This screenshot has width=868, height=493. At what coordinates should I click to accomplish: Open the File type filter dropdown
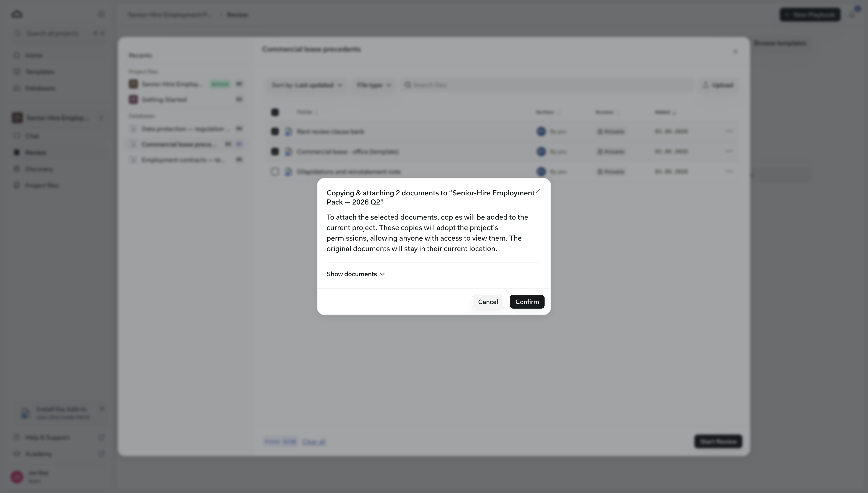[374, 85]
